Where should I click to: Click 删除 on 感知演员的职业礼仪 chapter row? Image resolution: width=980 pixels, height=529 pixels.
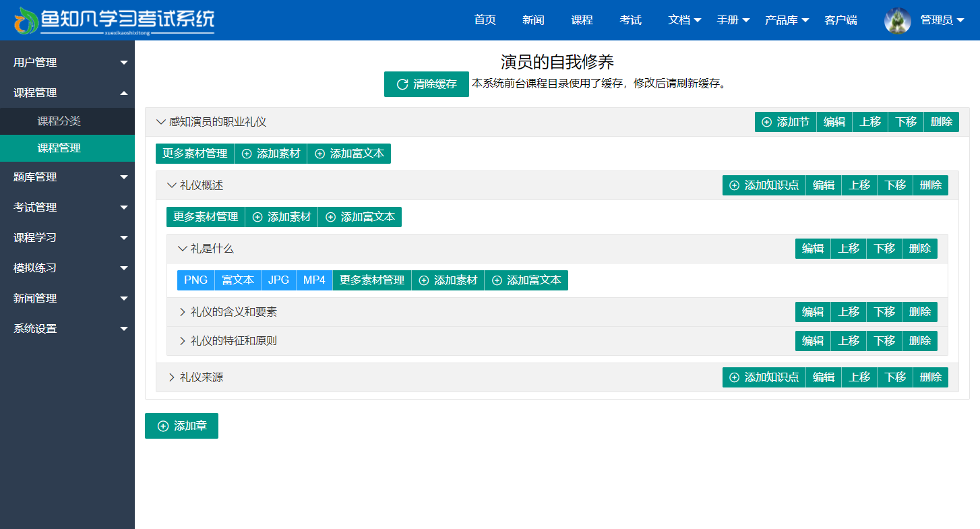pyautogui.click(x=942, y=122)
